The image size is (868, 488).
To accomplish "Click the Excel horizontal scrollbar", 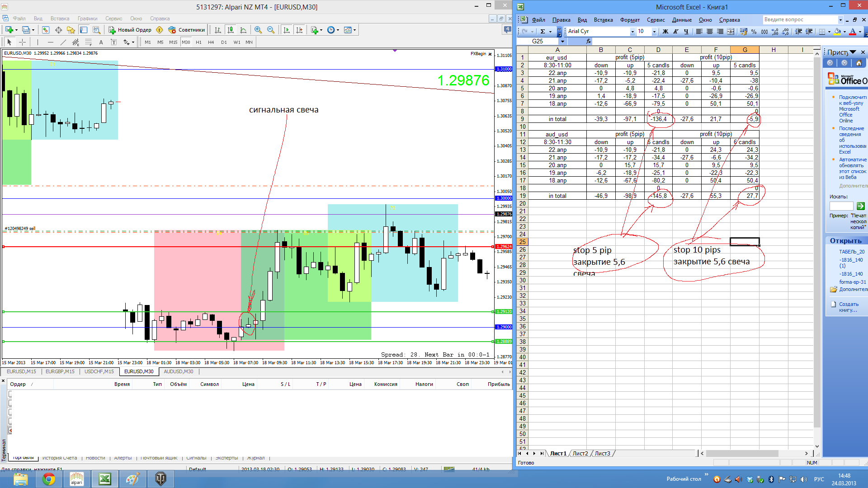I will coord(754,453).
